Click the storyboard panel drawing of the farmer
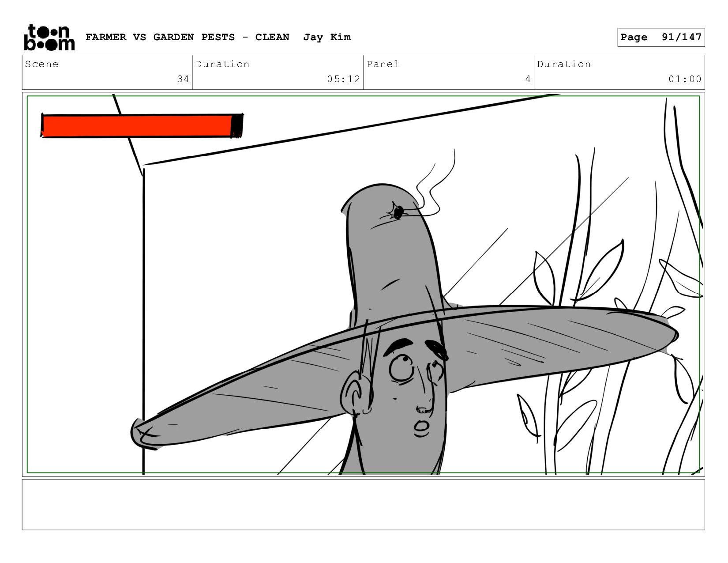This screenshot has height=563, width=728. (363, 284)
